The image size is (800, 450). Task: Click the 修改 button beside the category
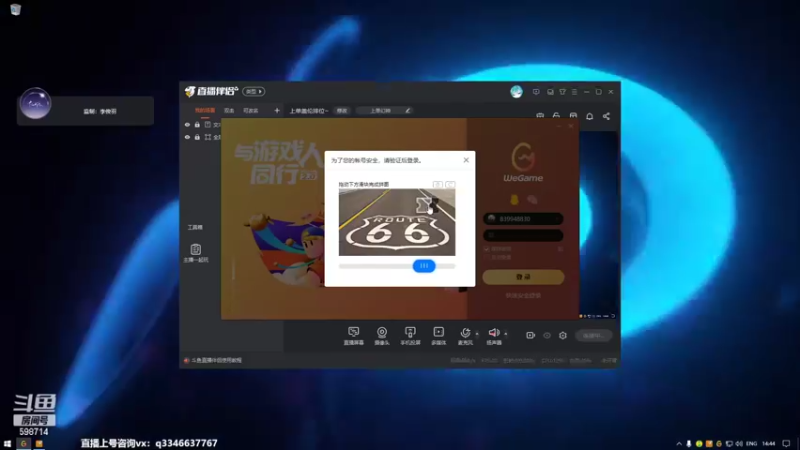click(342, 111)
